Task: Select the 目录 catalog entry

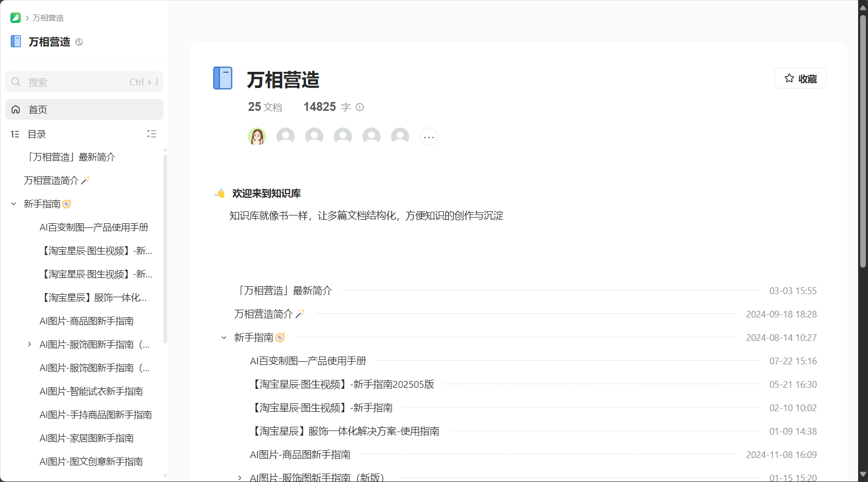Action: pos(37,134)
